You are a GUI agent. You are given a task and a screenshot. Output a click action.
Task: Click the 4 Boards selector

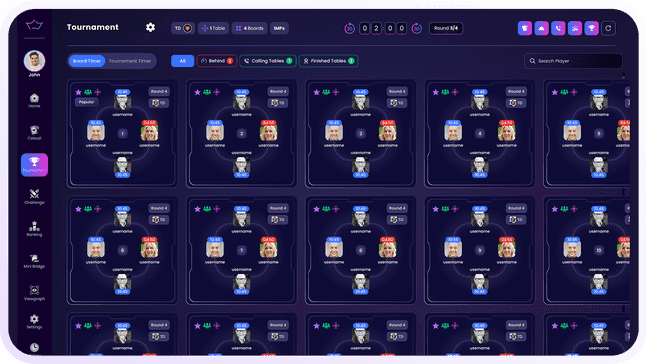250,28
